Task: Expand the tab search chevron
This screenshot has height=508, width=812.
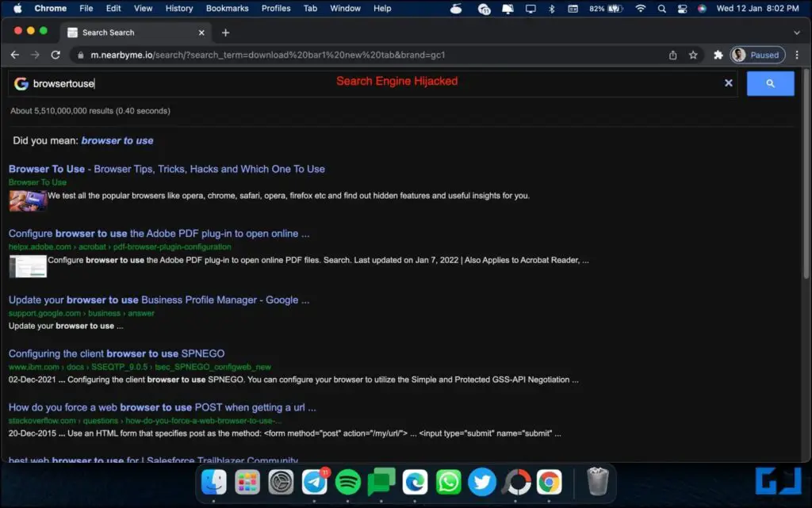Action: pyautogui.click(x=796, y=32)
